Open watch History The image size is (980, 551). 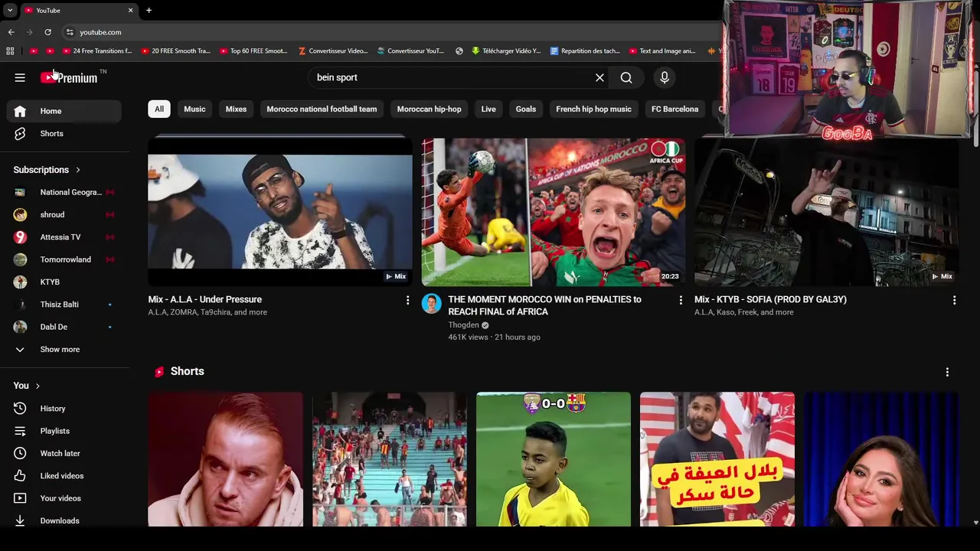[x=64, y=409]
